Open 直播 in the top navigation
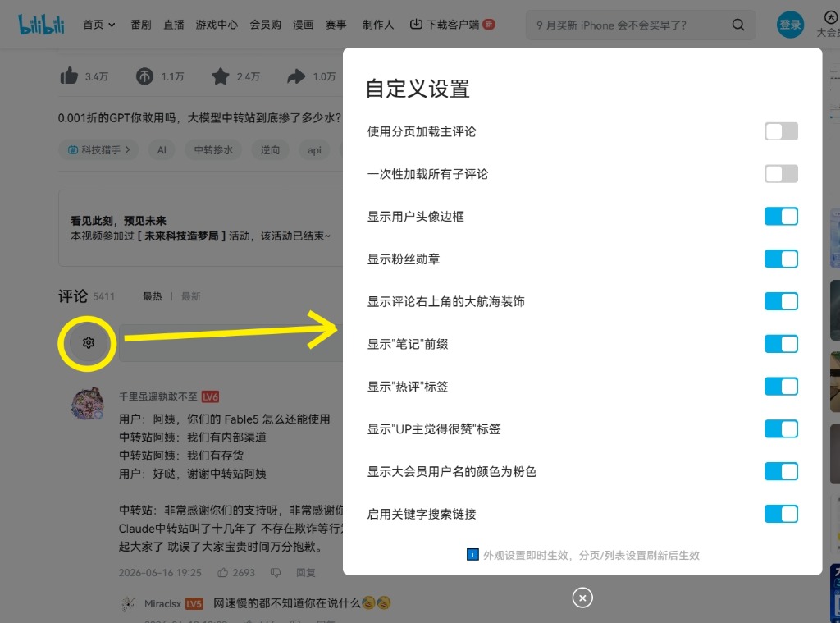 tap(174, 25)
